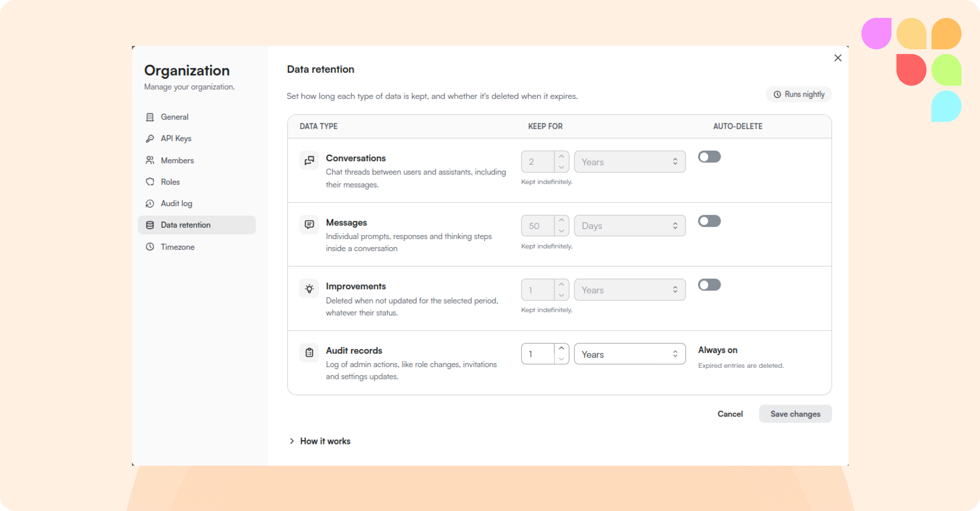This screenshot has height=511, width=980.
Task: Click the 'DATA TYPE' column header
Action: (318, 126)
